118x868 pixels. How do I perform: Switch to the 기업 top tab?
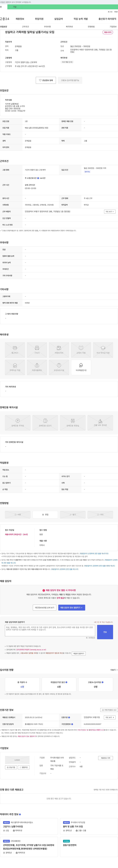tap(15, 7)
